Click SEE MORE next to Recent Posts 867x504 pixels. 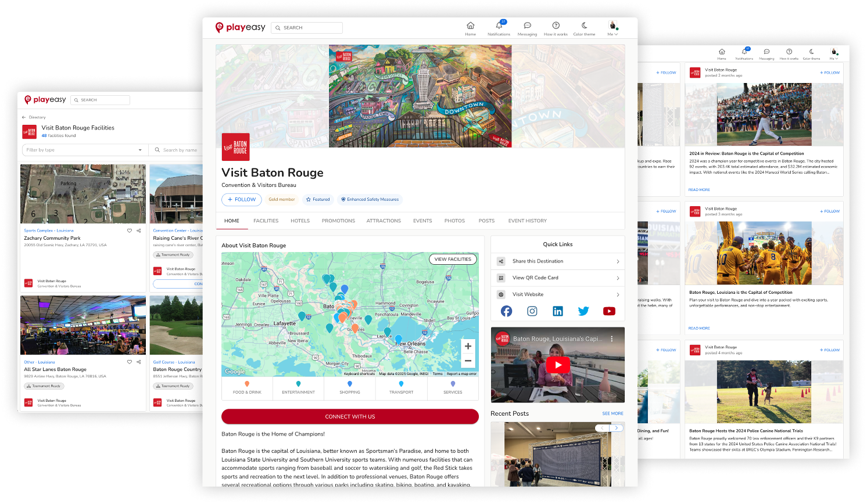612,413
